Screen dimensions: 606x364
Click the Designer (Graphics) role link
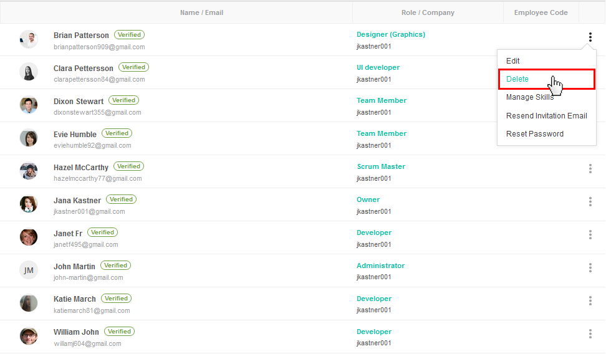coord(391,34)
